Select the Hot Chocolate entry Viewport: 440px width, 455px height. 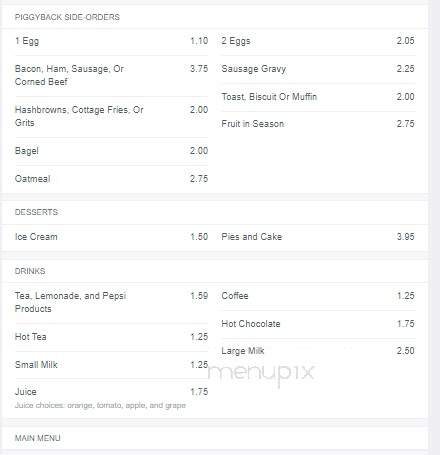[318, 324]
